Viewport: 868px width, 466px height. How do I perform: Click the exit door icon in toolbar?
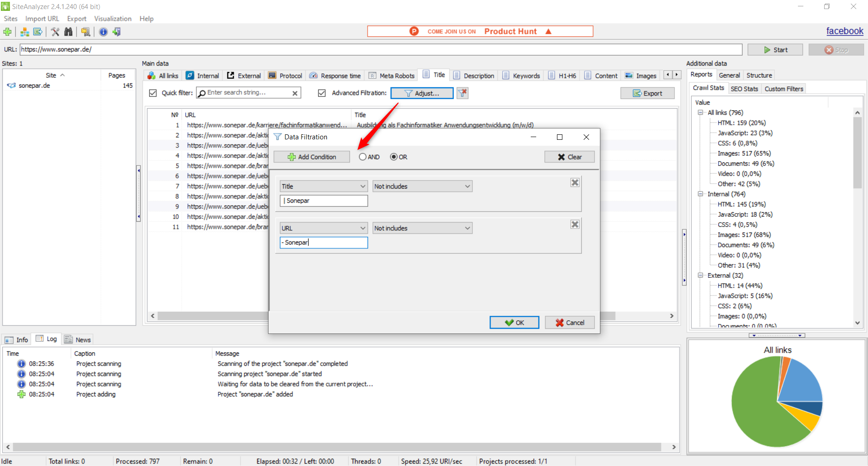117,32
